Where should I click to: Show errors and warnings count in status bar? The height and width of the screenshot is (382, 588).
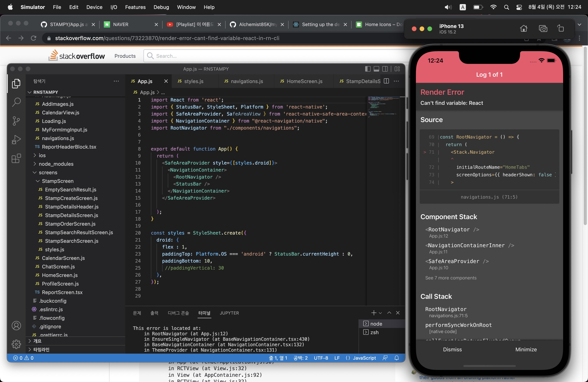click(23, 358)
